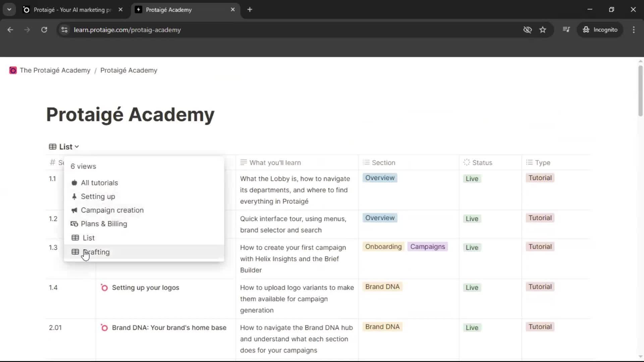Image resolution: width=644 pixels, height=362 pixels.
Task: Click the Overview status tag on row 1.1
Action: tap(380, 178)
